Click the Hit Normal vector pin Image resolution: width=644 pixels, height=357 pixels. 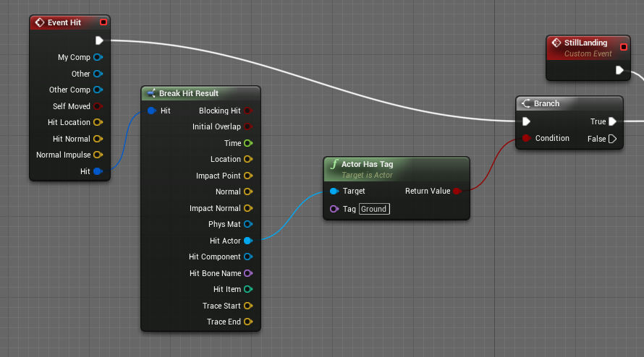tap(98, 139)
